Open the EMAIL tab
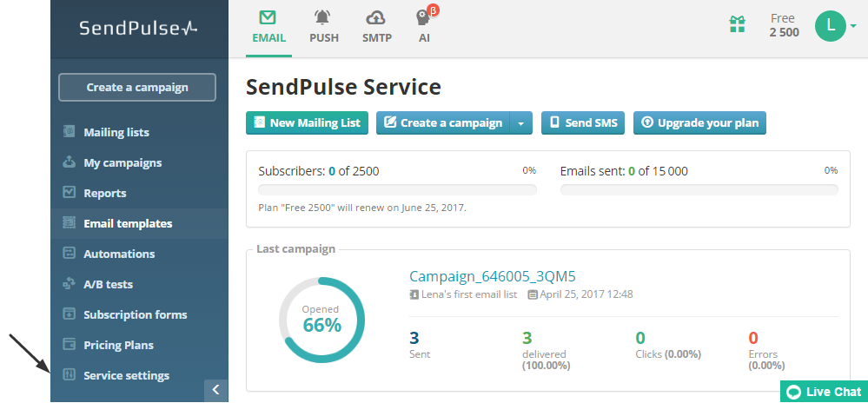 click(x=268, y=28)
